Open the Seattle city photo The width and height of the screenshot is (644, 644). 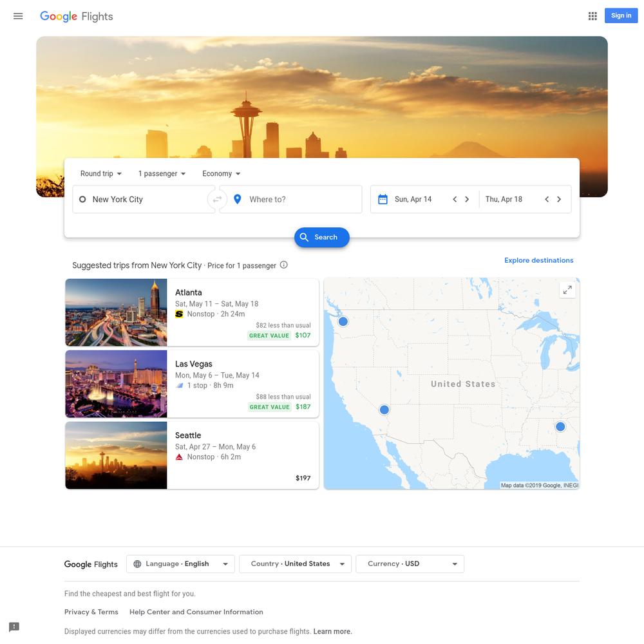click(116, 455)
